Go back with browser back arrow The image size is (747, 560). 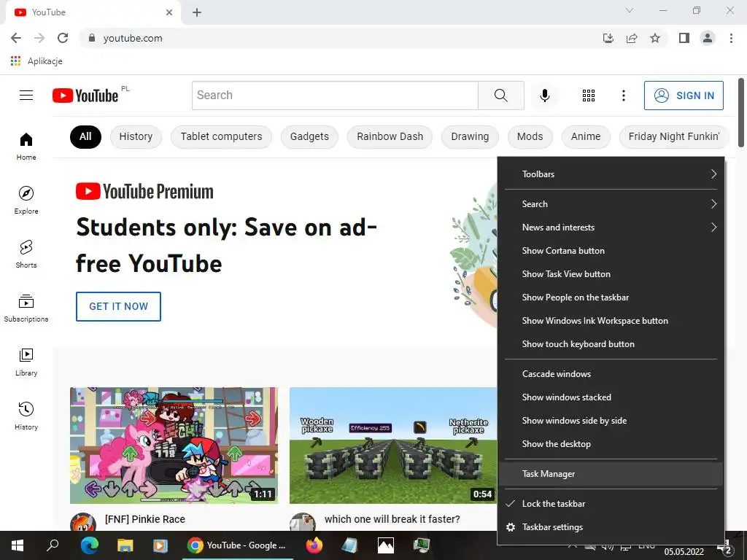(16, 38)
